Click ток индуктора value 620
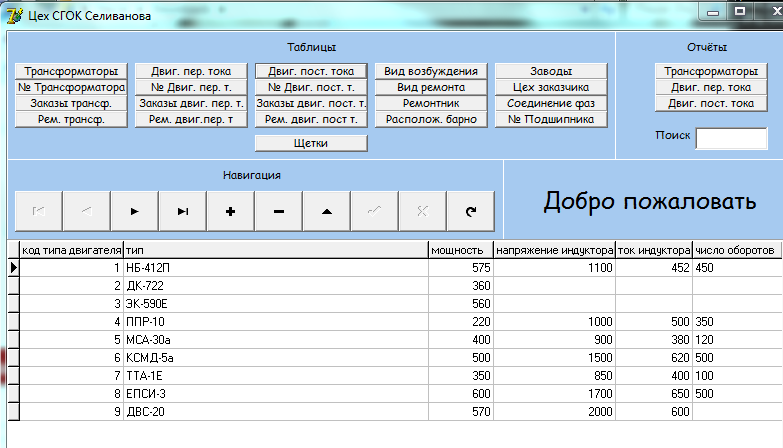783x448 pixels. 654,358
